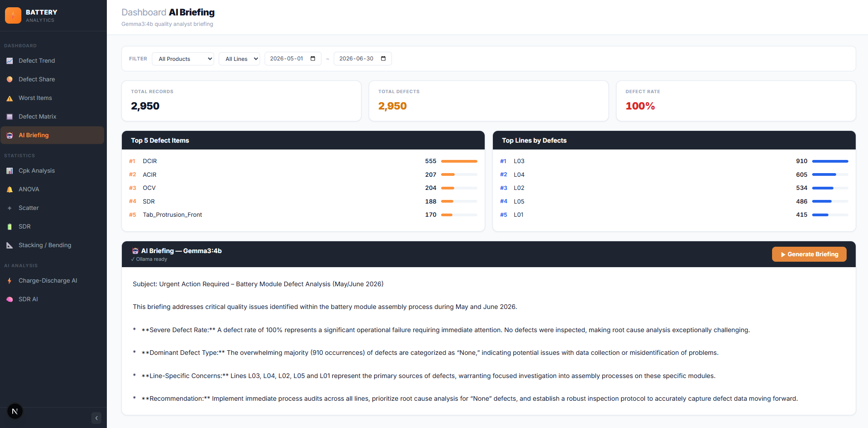Click the L02 line row

674,188
